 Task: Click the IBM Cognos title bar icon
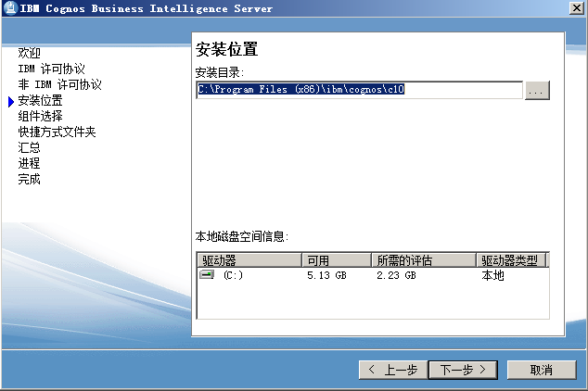pos(10,7)
